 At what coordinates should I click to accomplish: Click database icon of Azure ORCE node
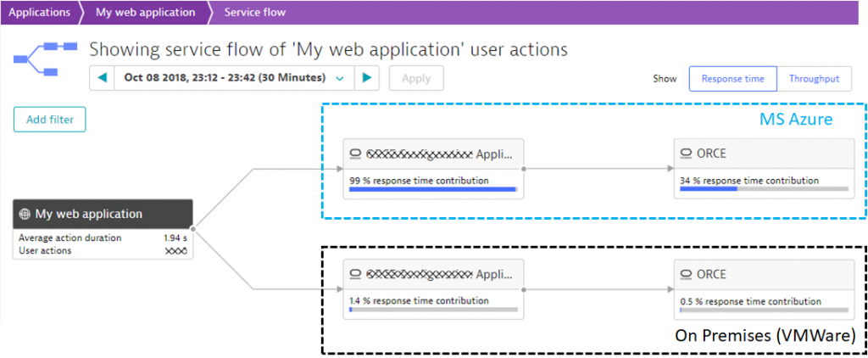687,154
